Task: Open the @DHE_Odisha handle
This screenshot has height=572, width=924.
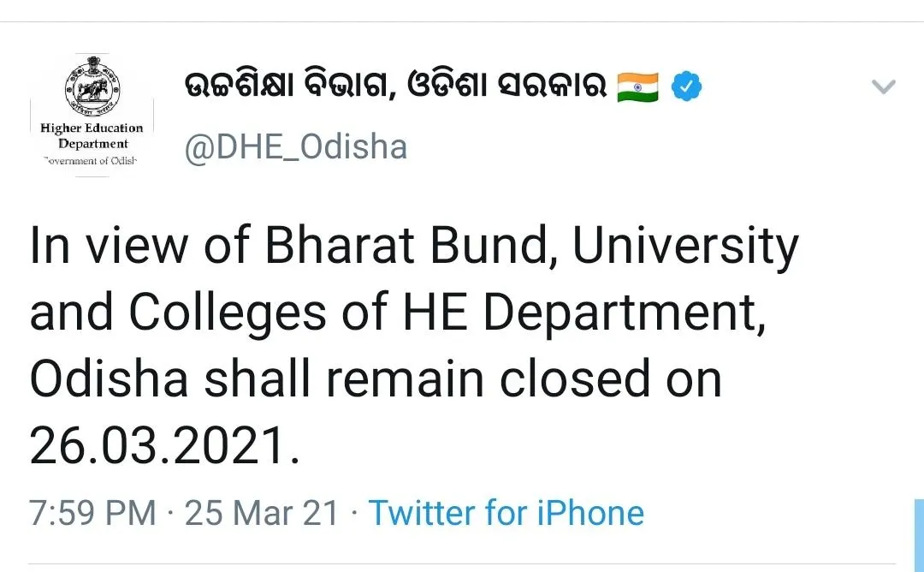Action: [x=296, y=147]
